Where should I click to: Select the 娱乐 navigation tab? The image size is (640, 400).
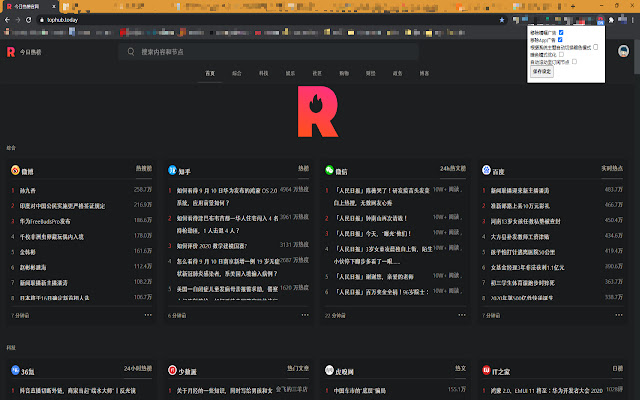coord(290,73)
